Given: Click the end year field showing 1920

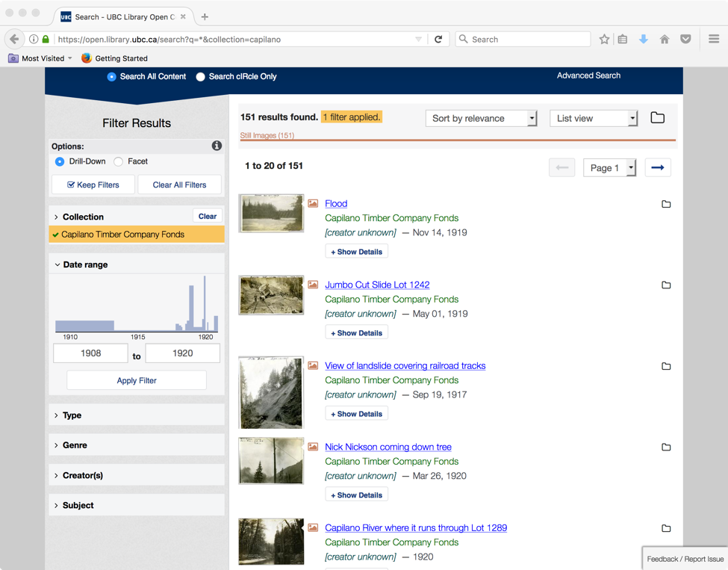Looking at the screenshot, I should click(x=182, y=353).
